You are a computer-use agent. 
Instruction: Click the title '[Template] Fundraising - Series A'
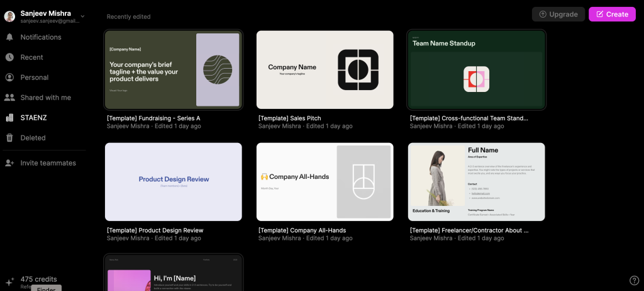tap(153, 118)
